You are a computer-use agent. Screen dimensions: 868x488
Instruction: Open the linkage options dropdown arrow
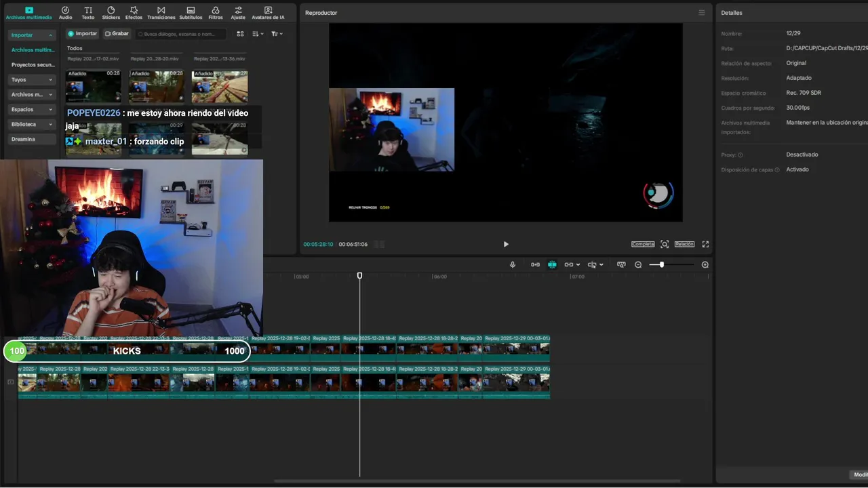pos(578,265)
